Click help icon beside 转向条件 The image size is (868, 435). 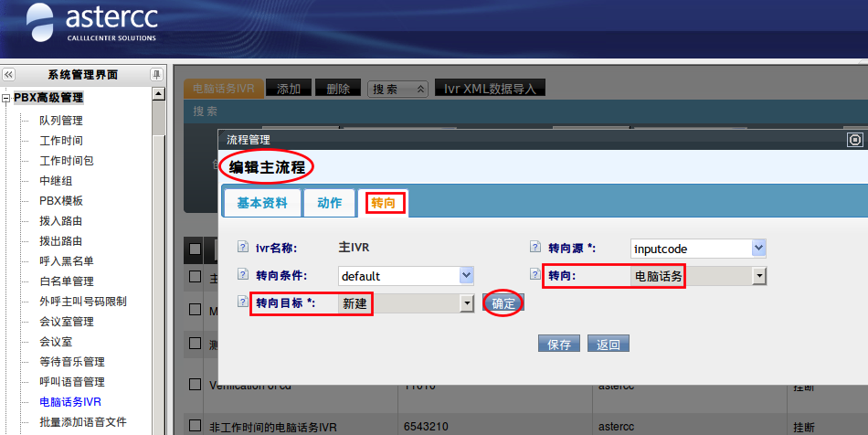tap(243, 274)
